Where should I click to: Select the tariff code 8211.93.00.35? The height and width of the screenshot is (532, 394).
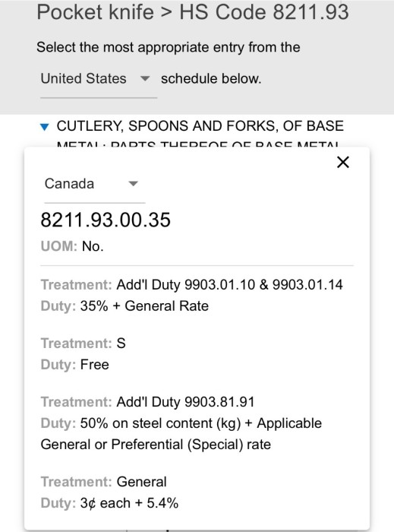[x=106, y=220]
